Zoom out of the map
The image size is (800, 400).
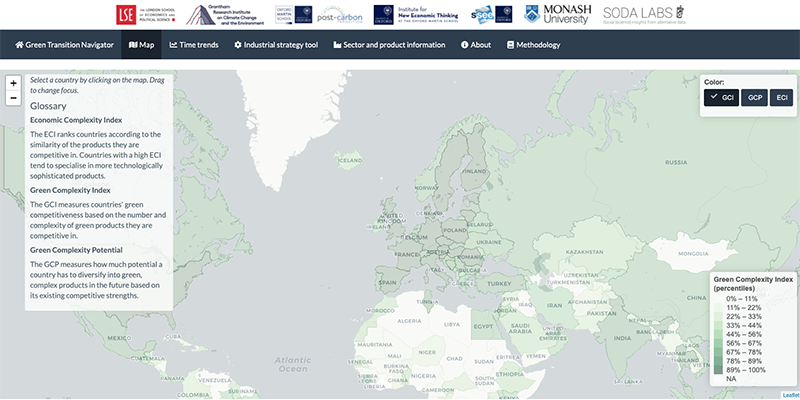click(x=13, y=98)
